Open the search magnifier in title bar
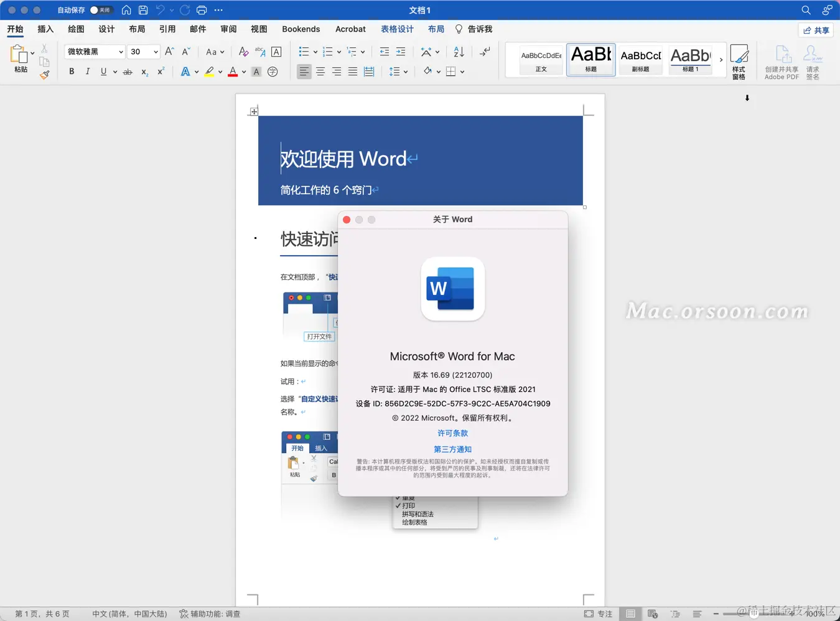 pos(806,10)
